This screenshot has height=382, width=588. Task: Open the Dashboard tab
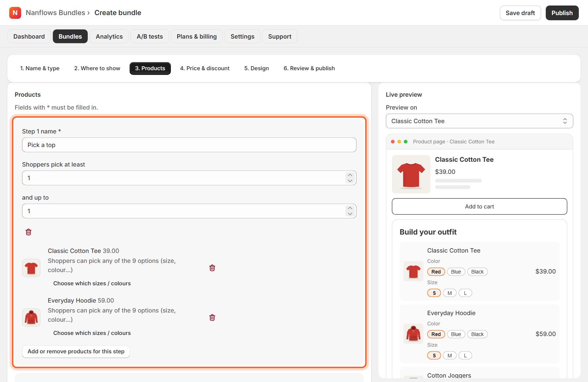pyautogui.click(x=29, y=36)
